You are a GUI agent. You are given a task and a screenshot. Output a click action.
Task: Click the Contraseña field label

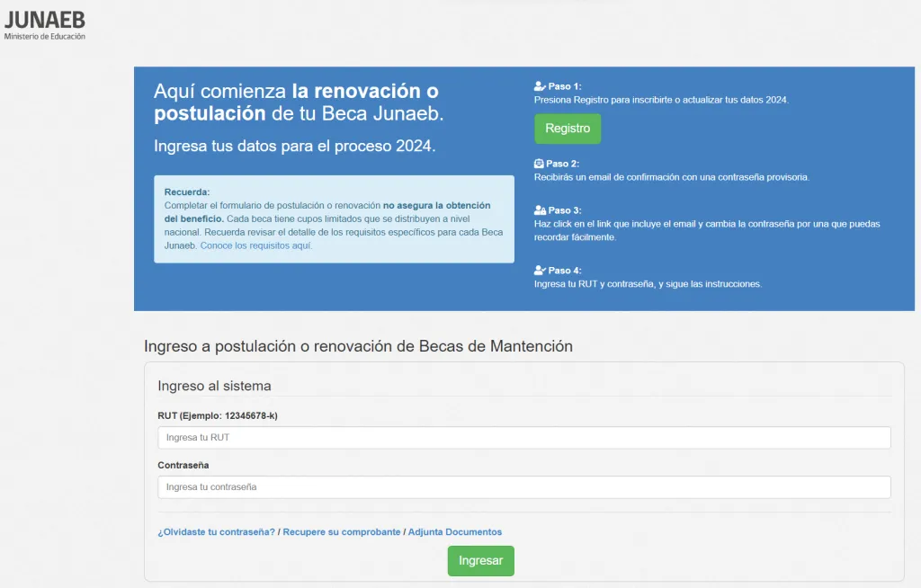183,465
